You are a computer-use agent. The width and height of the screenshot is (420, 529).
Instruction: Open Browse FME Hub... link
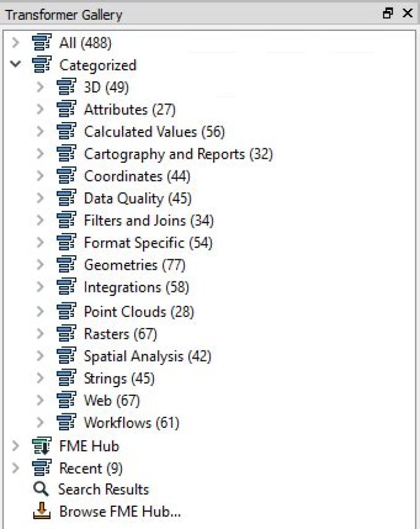click(x=120, y=512)
